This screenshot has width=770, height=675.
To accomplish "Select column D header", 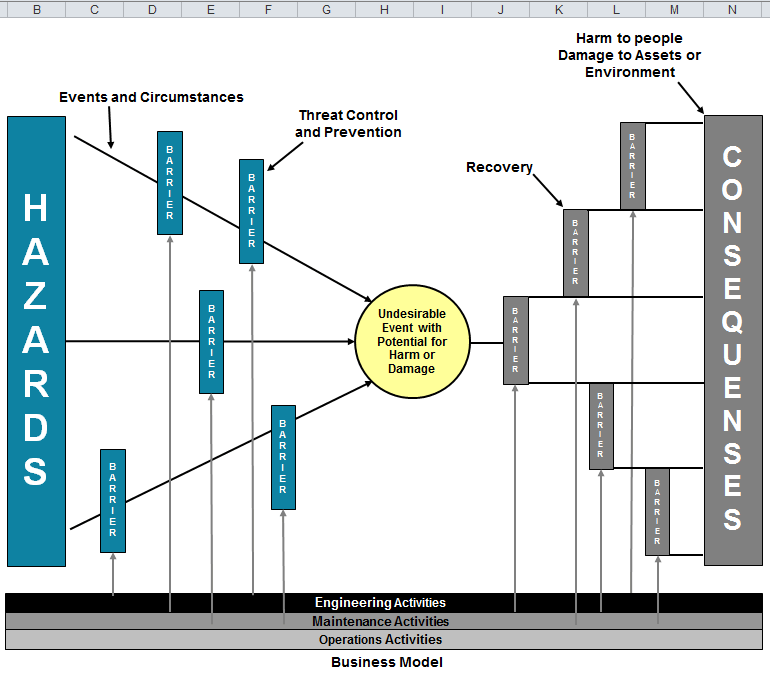I will (x=152, y=9).
